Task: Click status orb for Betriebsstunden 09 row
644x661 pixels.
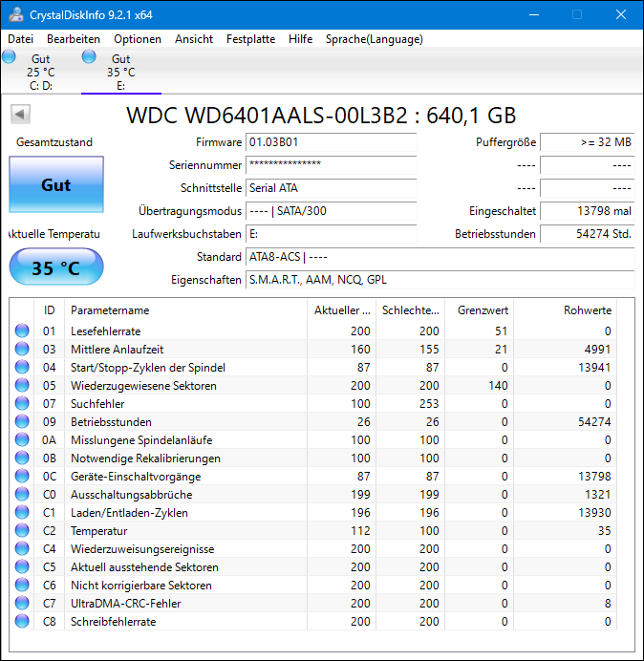Action: click(22, 421)
